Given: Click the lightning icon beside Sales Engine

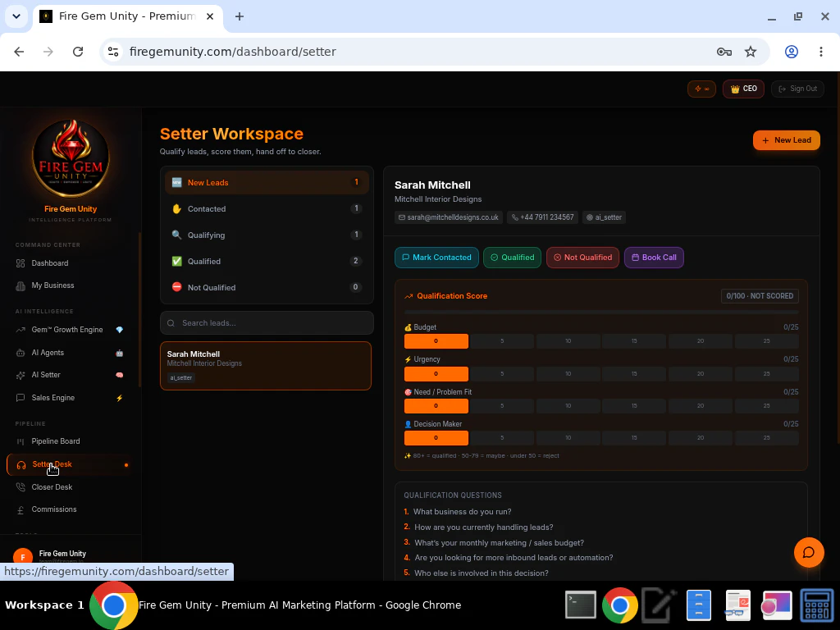Looking at the screenshot, I should coord(120,398).
